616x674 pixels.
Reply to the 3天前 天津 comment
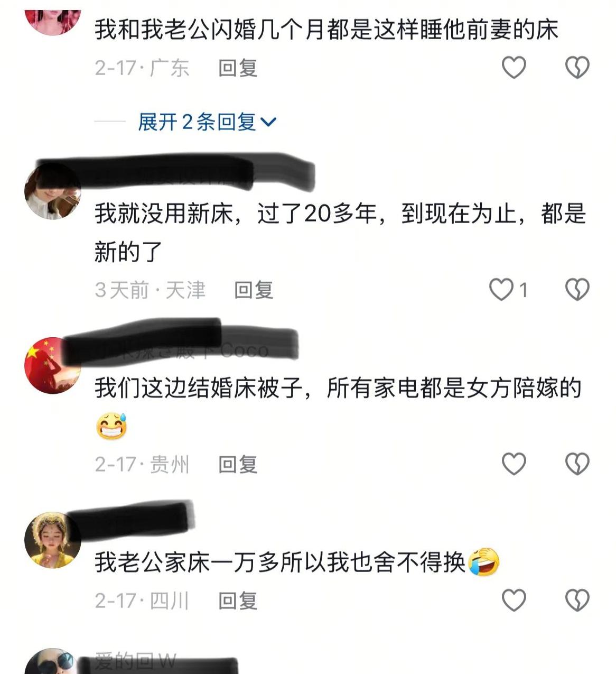(x=254, y=290)
